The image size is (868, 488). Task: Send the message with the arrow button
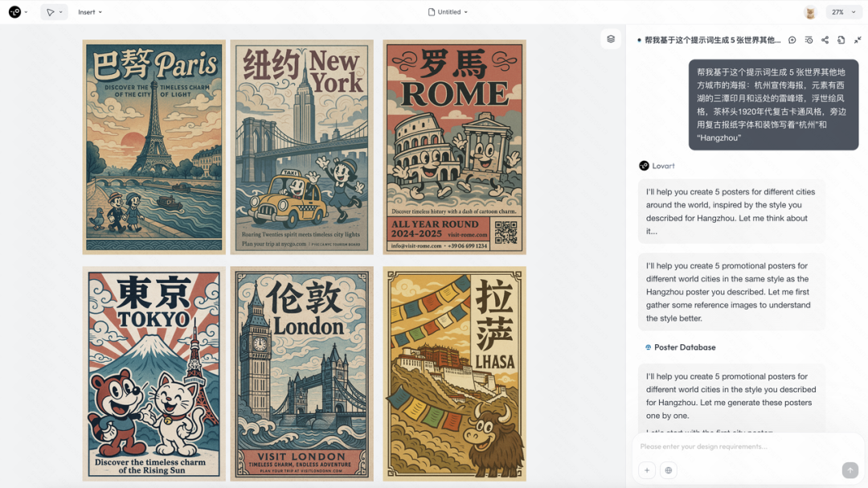[x=850, y=470]
